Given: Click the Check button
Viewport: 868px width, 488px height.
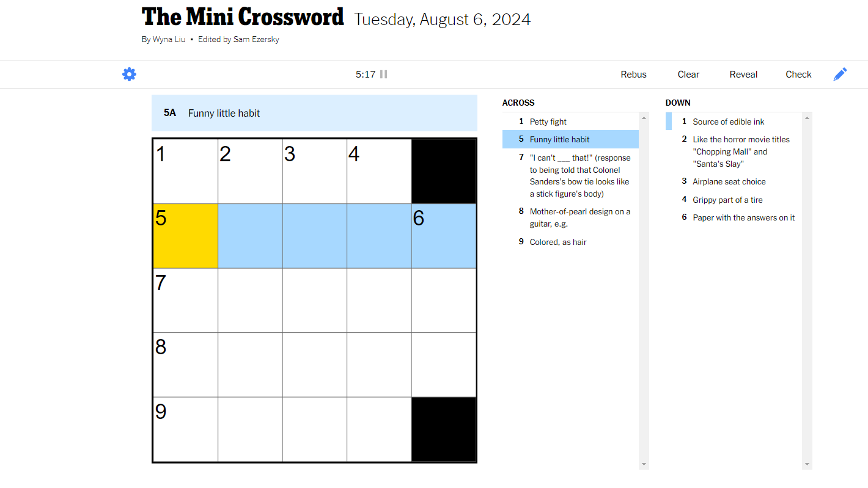Looking at the screenshot, I should pos(798,74).
